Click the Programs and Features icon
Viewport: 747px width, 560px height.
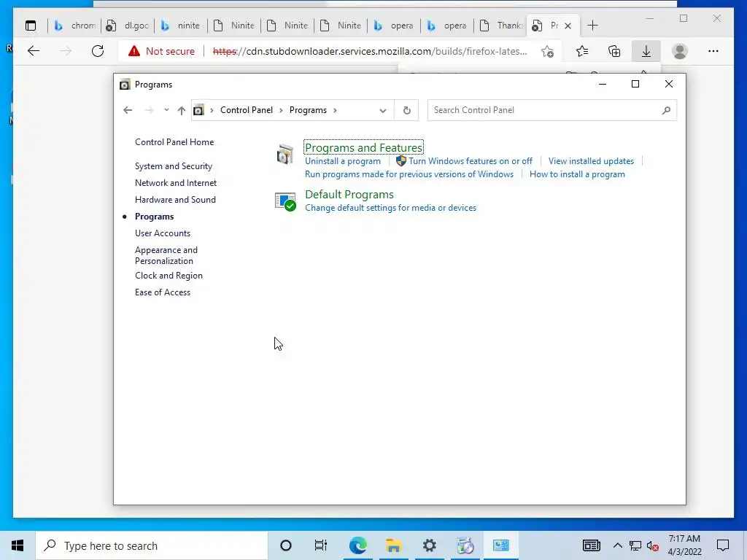tap(285, 155)
